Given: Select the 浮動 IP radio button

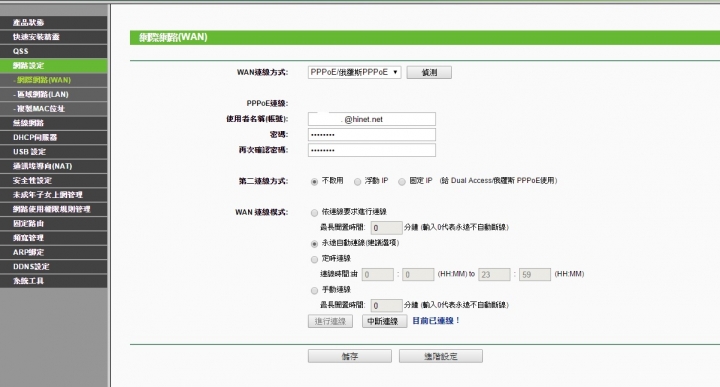Looking at the screenshot, I should pos(357,182).
